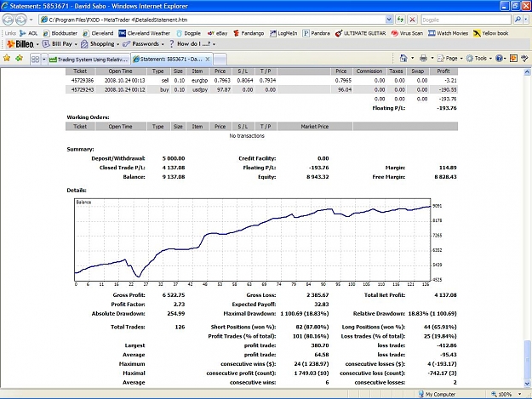Click the orange toolbar icon after Help

(513, 59)
